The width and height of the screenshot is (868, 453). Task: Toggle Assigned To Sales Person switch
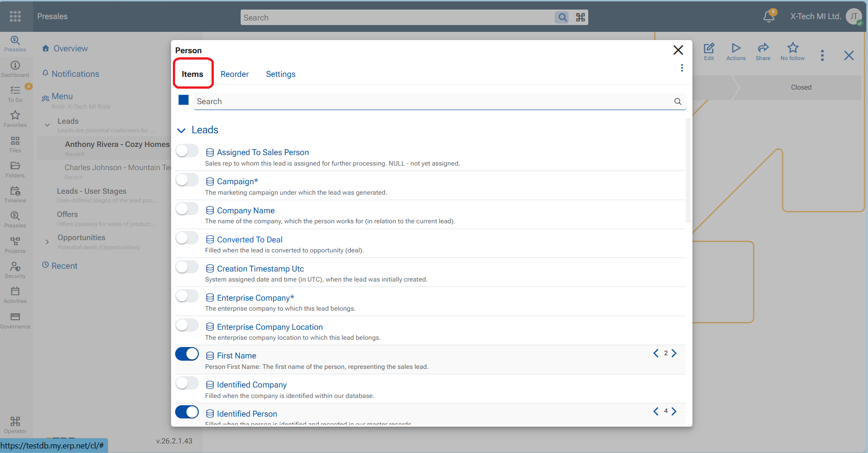click(187, 151)
